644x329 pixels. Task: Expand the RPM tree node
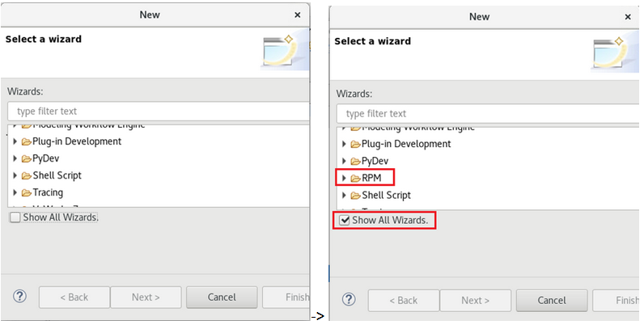click(x=344, y=178)
